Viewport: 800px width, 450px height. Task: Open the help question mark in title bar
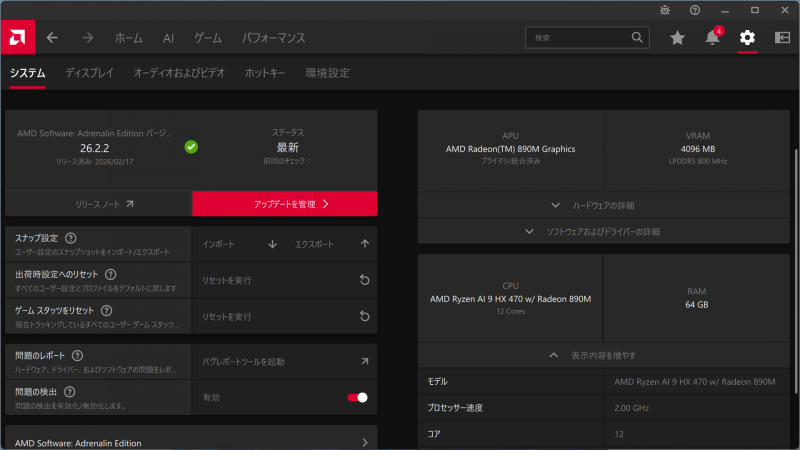coord(695,10)
